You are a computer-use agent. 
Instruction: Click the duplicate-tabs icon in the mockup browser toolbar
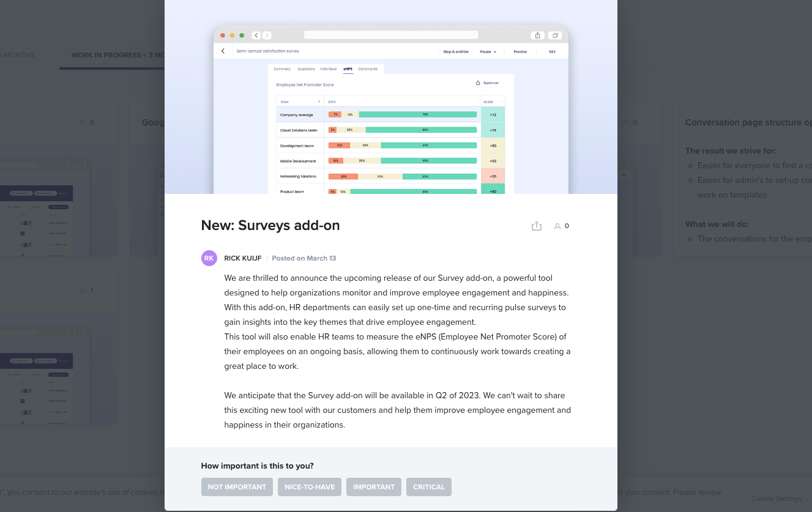pyautogui.click(x=554, y=35)
